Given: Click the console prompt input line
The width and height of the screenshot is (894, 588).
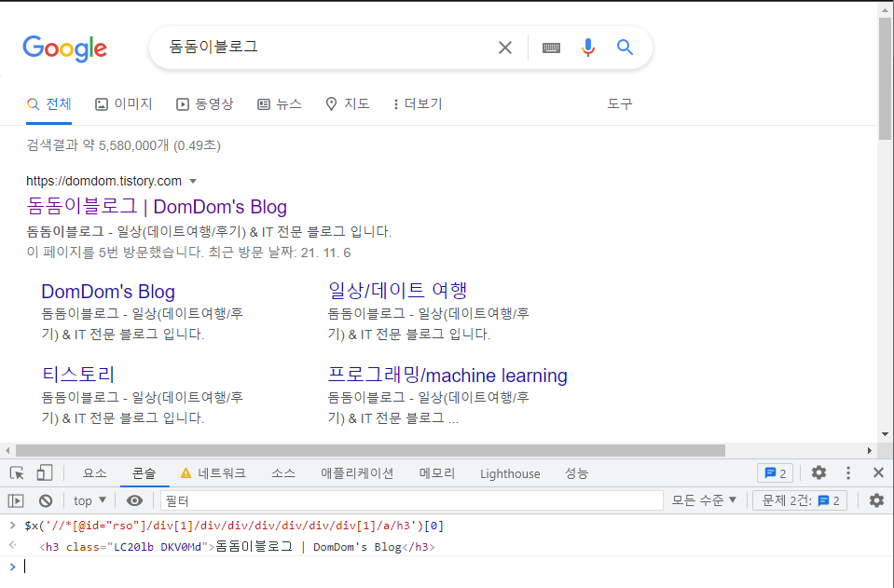Looking at the screenshot, I should (447, 567).
